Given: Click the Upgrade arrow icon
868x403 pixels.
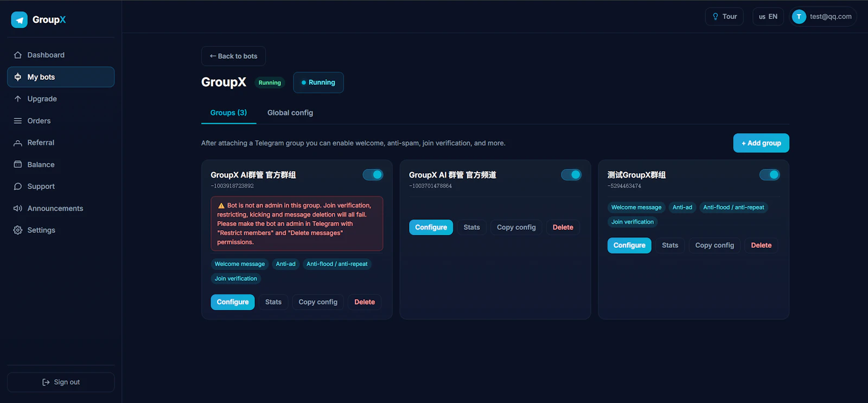Looking at the screenshot, I should 18,99.
